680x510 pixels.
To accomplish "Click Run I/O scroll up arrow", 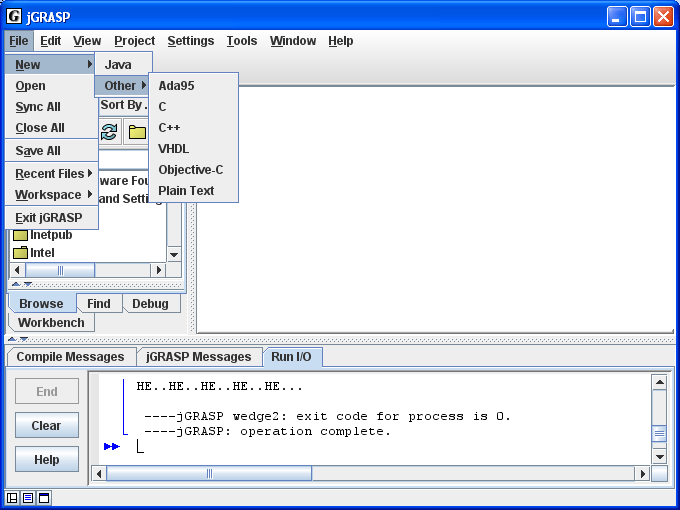I will coord(659,382).
